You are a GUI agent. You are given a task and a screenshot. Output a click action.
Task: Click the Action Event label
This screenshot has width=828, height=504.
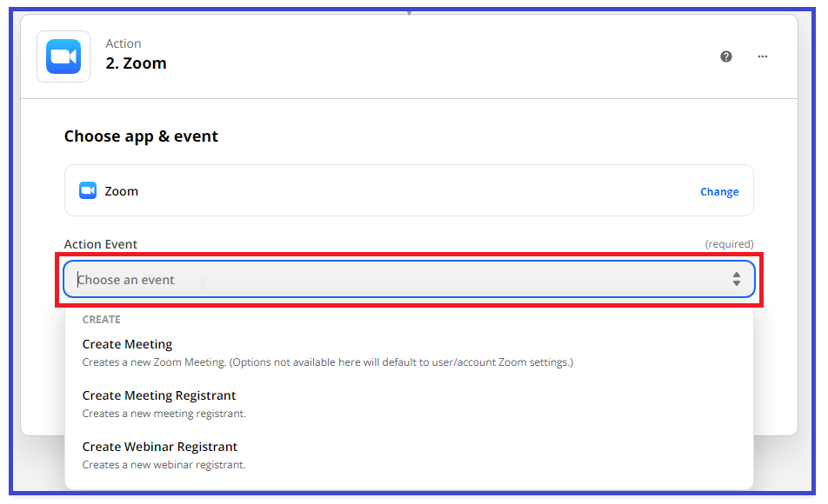tap(100, 244)
